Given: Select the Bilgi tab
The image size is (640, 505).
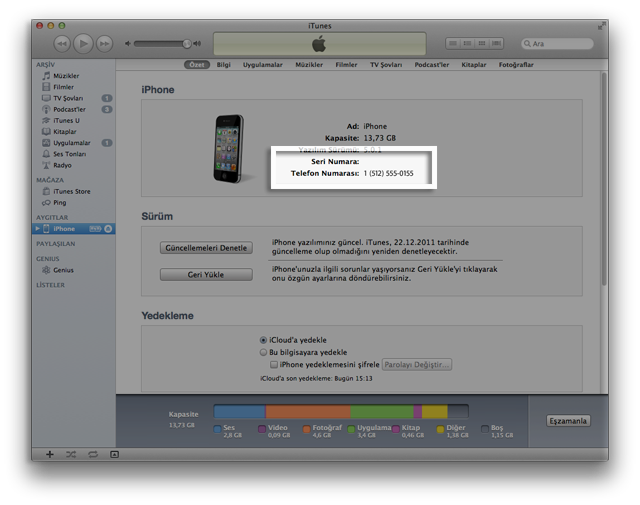Looking at the screenshot, I should pos(224,65).
